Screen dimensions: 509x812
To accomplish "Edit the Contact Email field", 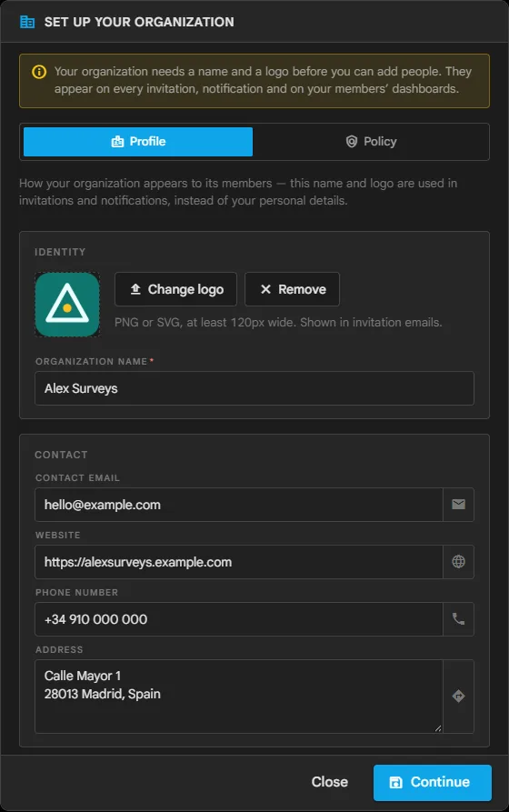I will 239,505.
